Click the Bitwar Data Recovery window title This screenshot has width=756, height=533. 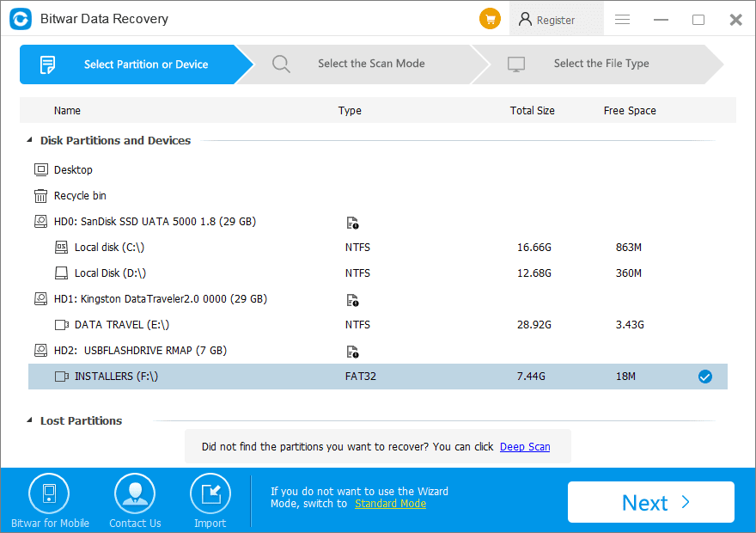click(x=104, y=19)
